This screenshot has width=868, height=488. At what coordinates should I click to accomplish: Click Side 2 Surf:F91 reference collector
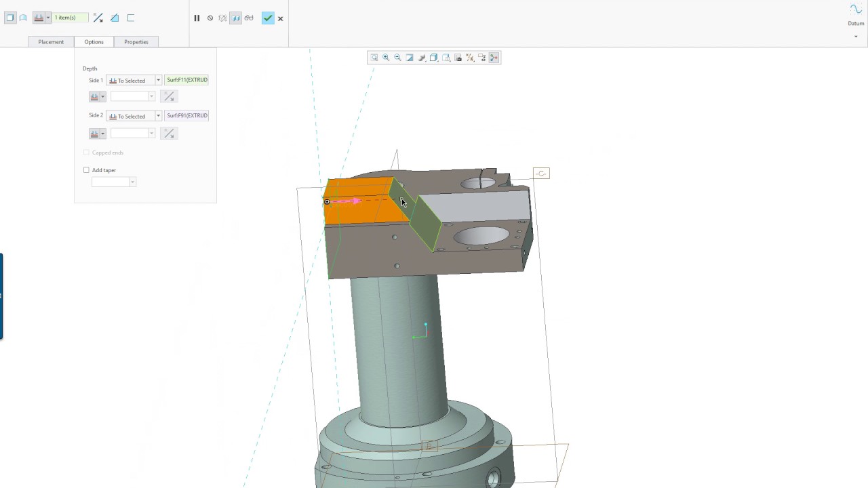(x=187, y=115)
